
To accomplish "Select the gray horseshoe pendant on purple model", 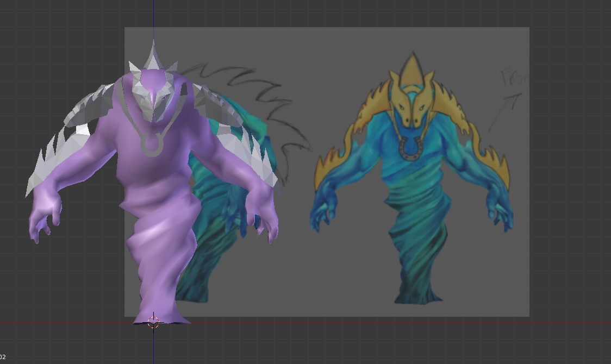I will click(x=152, y=145).
